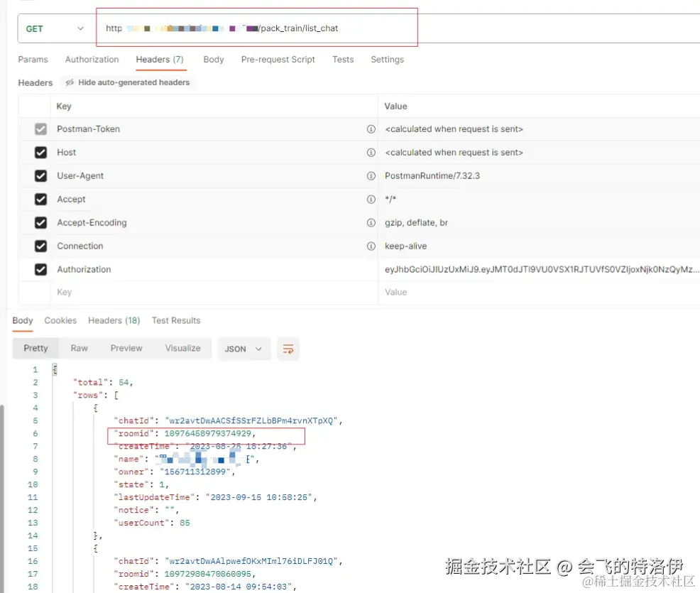Open the response Headers (18) tab
This screenshot has width=700, height=593.
pyautogui.click(x=114, y=320)
